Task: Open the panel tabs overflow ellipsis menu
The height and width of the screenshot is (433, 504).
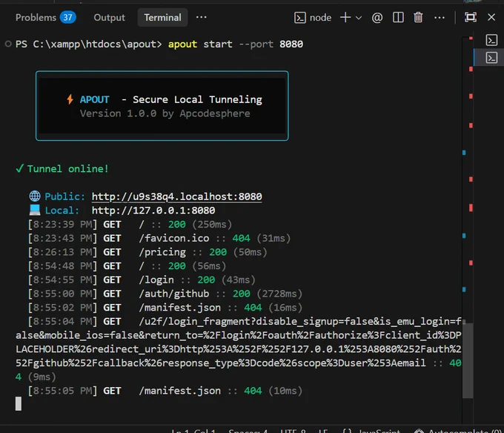Action: pyautogui.click(x=201, y=17)
